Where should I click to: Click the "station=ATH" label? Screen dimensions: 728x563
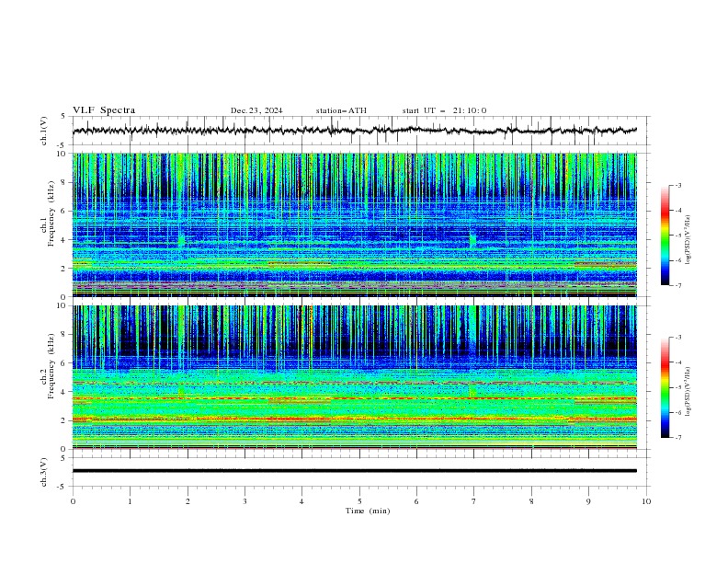tap(341, 110)
